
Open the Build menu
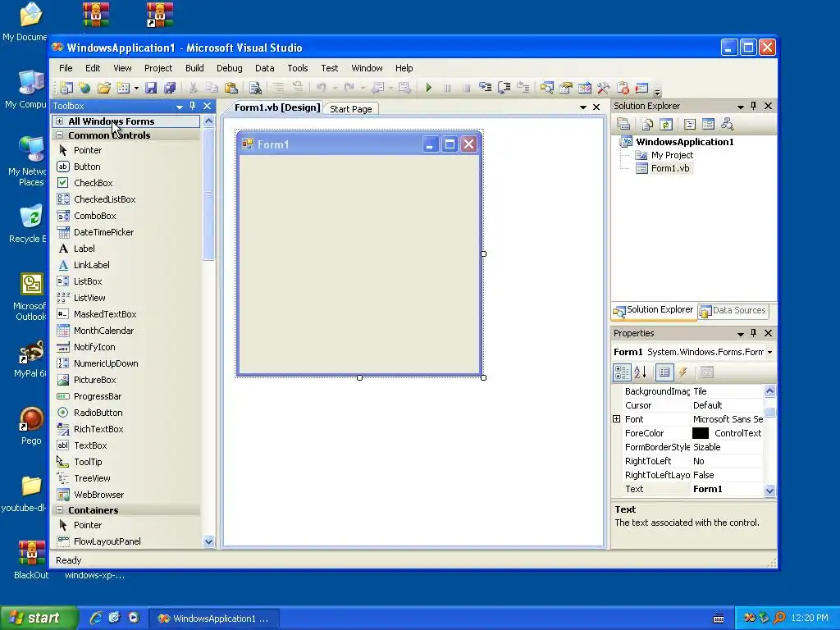pos(194,68)
